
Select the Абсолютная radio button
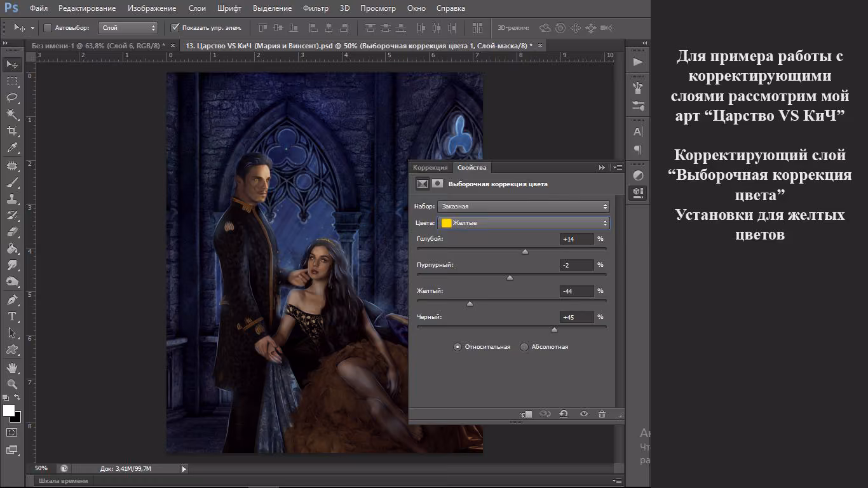click(524, 347)
